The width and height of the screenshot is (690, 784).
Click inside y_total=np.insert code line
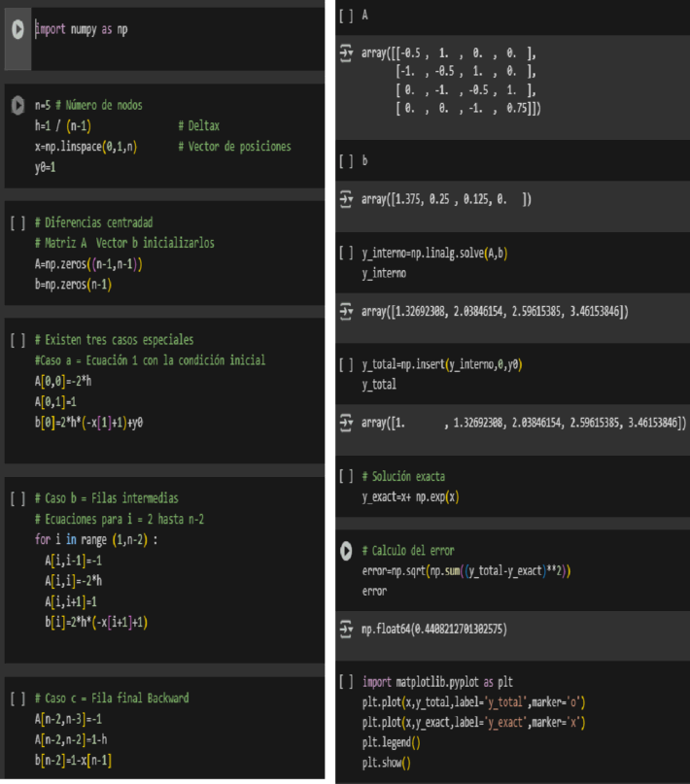pyautogui.click(x=442, y=364)
